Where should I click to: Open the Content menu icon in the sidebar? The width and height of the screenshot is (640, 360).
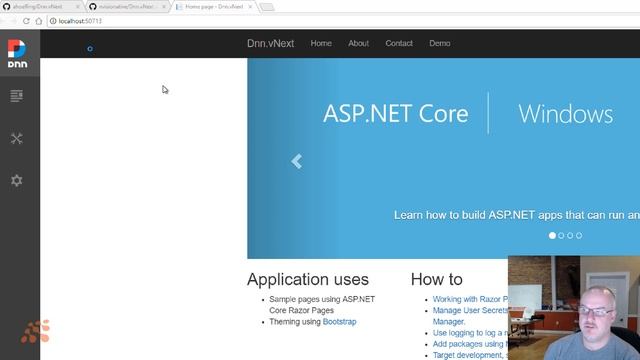click(x=17, y=96)
